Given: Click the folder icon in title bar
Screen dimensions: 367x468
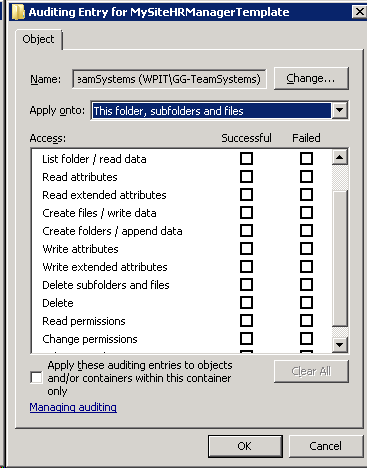Looking at the screenshot, I should [18, 12].
